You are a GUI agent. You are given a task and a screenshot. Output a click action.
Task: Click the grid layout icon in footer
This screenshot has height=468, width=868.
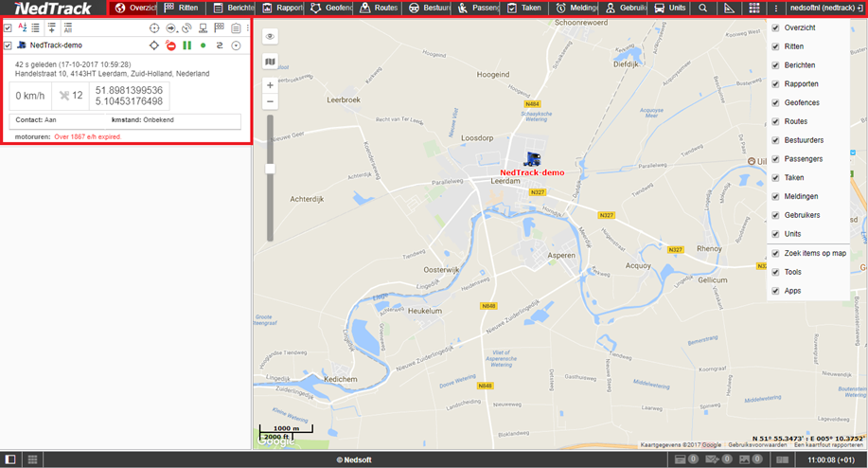(33, 459)
